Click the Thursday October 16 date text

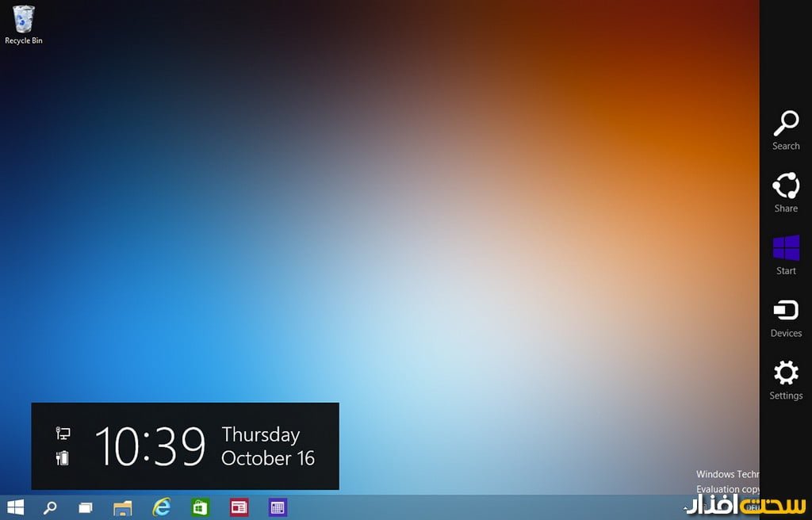pyautogui.click(x=268, y=446)
